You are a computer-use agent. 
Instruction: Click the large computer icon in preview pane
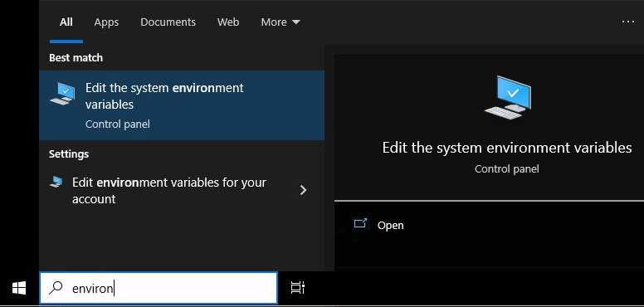(508, 97)
